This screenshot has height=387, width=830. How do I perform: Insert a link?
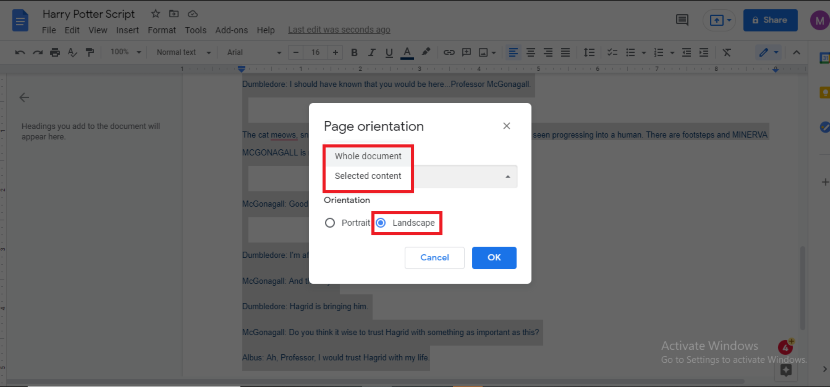[x=449, y=52]
